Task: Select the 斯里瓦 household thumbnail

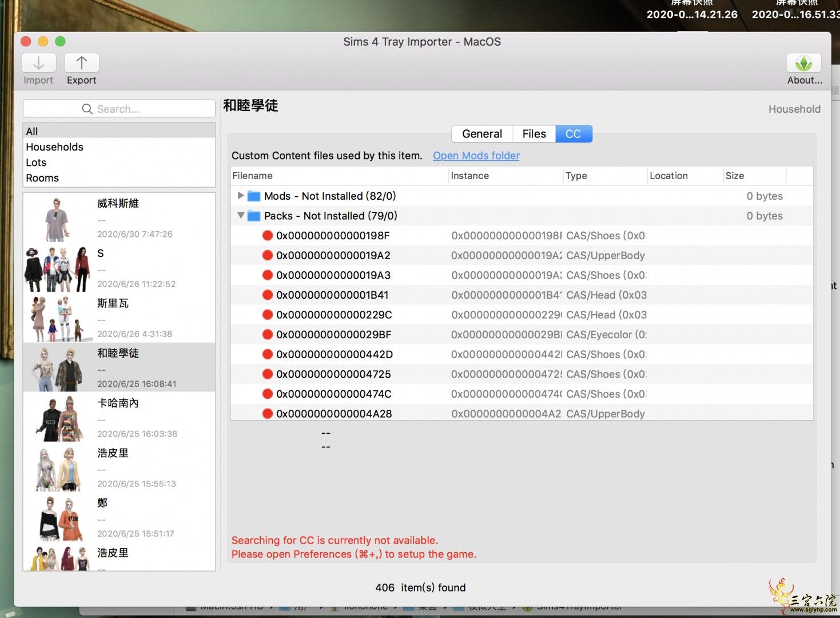Action: 58,319
